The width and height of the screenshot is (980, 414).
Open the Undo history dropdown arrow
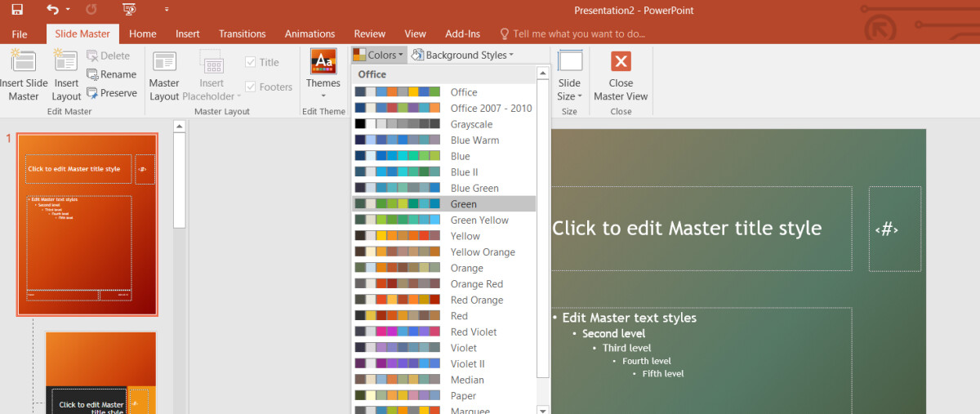coord(68,10)
